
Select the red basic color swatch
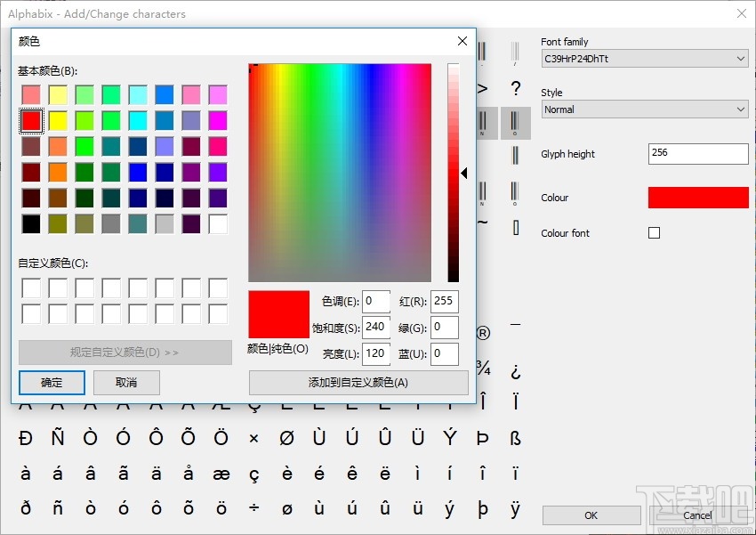[x=31, y=120]
